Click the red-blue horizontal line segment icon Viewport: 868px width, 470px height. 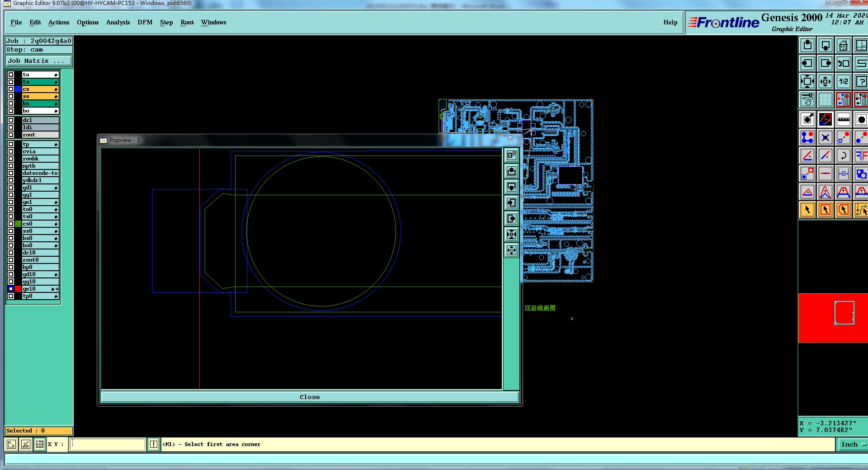point(826,174)
